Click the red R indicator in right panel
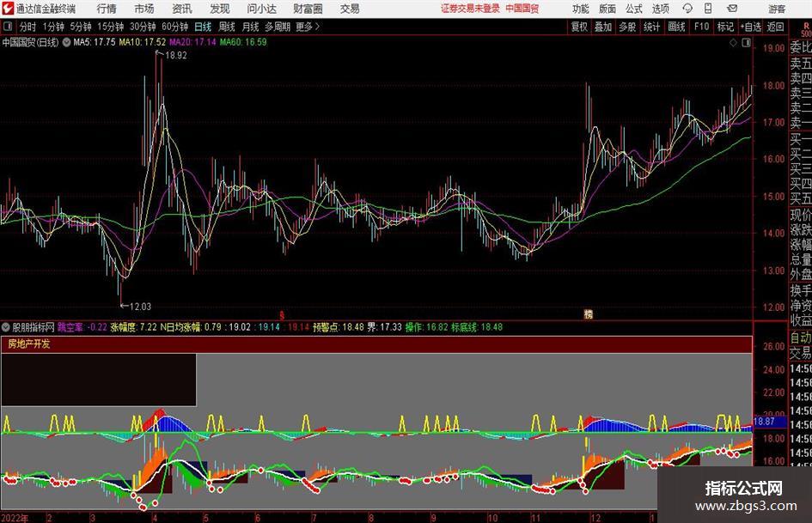This screenshot has width=812, height=523. pos(806,26)
